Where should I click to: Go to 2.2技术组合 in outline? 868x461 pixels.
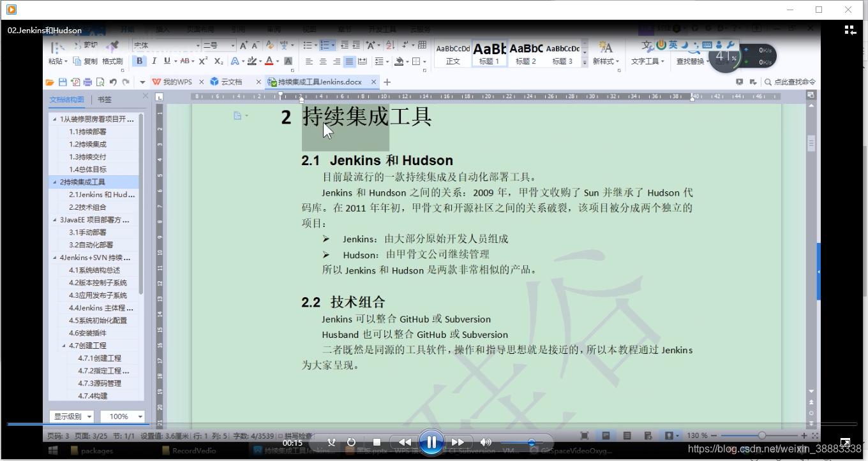pos(87,207)
